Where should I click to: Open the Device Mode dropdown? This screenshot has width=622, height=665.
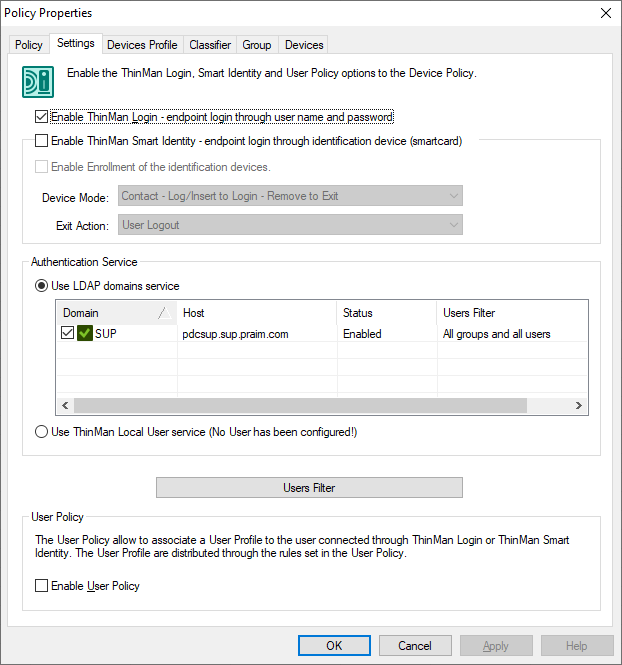[x=290, y=196]
